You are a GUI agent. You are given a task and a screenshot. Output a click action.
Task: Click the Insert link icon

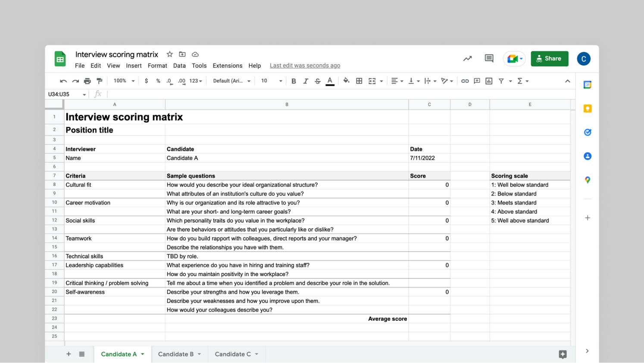(465, 81)
